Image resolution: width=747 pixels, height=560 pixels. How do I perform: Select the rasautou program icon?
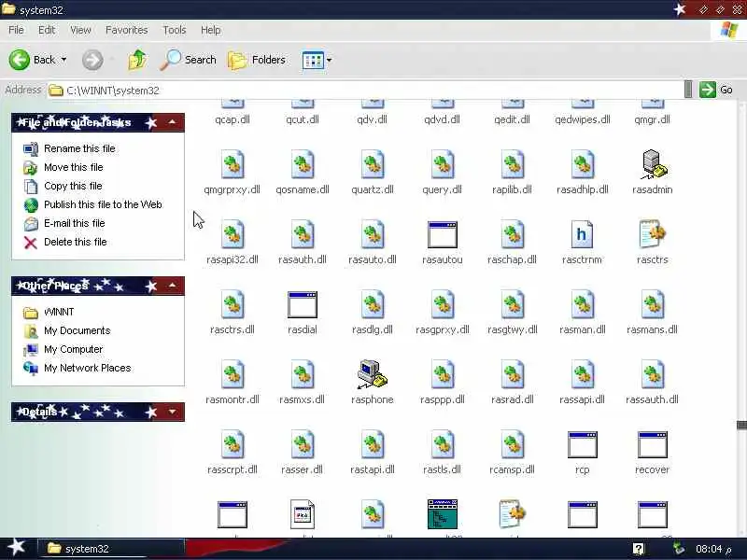click(x=442, y=234)
